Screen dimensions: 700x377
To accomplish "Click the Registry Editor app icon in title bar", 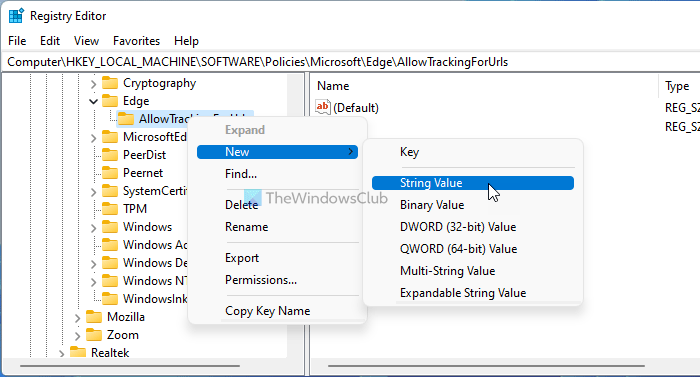I will [x=16, y=16].
